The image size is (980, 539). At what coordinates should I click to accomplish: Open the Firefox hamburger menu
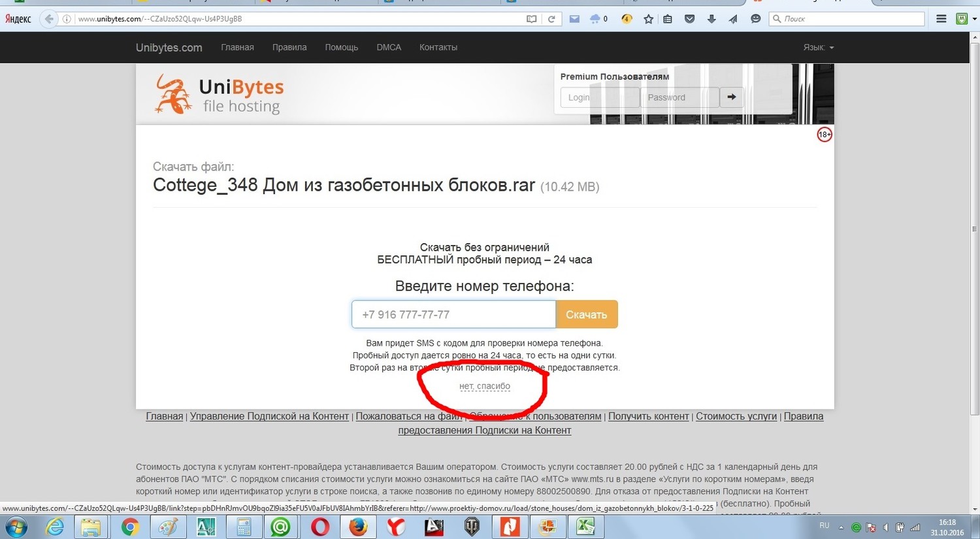[x=941, y=19]
